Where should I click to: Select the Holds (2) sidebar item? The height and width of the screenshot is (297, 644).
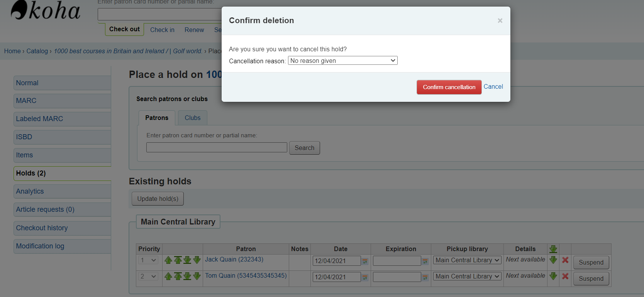(62, 173)
